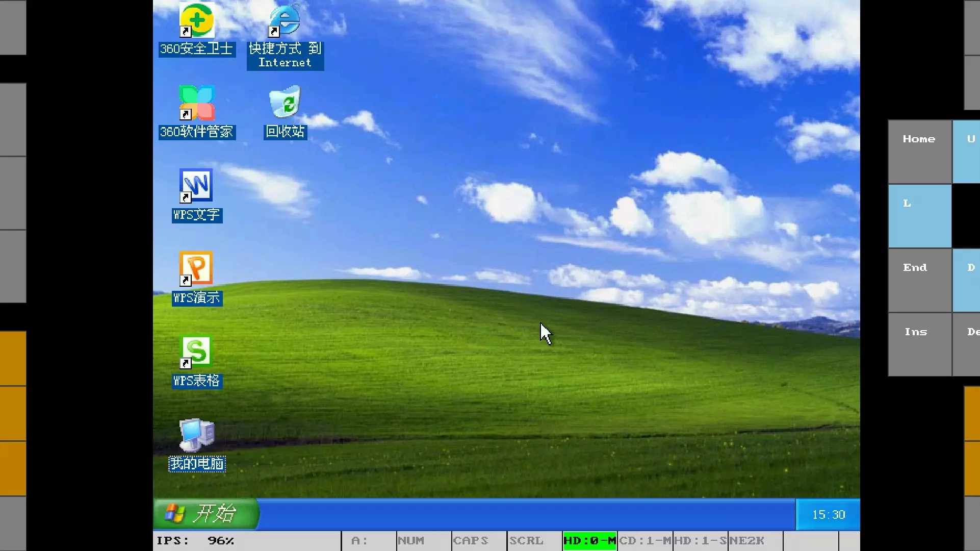This screenshot has height=551, width=980.
Task: Open the 开始 Start menu
Action: 206,514
